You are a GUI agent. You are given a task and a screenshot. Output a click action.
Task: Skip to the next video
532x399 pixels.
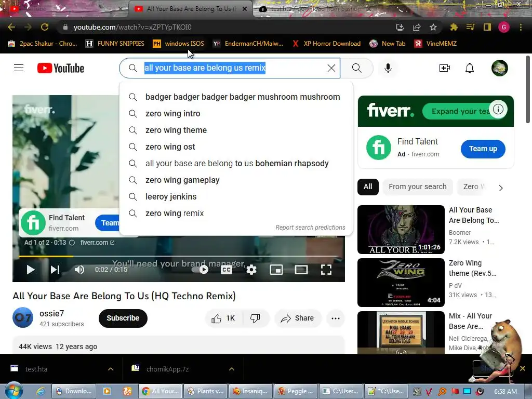55,270
